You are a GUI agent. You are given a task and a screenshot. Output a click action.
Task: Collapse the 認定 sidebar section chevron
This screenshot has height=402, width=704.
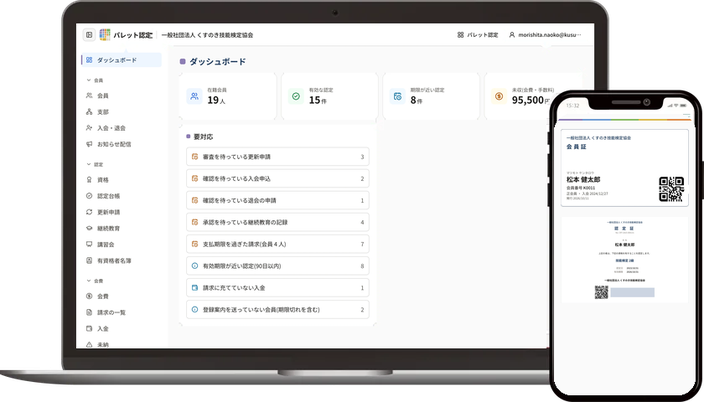point(88,164)
